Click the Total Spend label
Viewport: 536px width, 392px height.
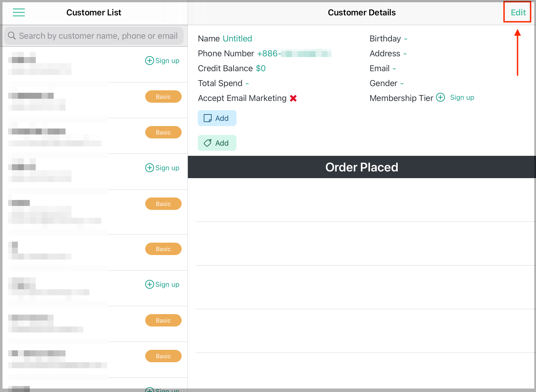point(220,83)
